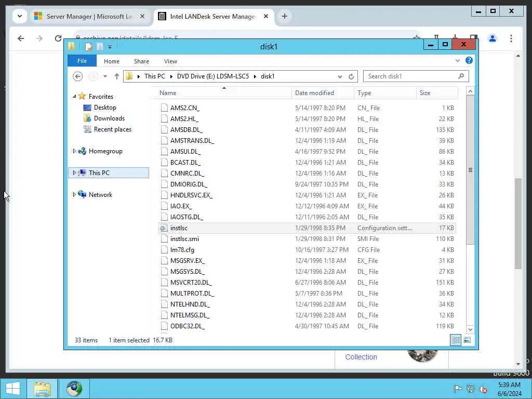Switch to details view icon
The width and height of the screenshot is (532, 399).
[x=456, y=340]
